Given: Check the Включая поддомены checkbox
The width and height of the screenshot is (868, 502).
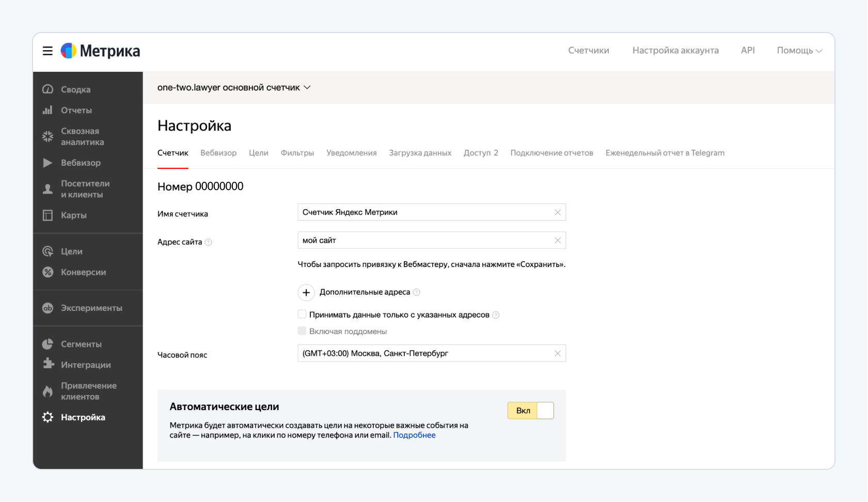Looking at the screenshot, I should (302, 331).
